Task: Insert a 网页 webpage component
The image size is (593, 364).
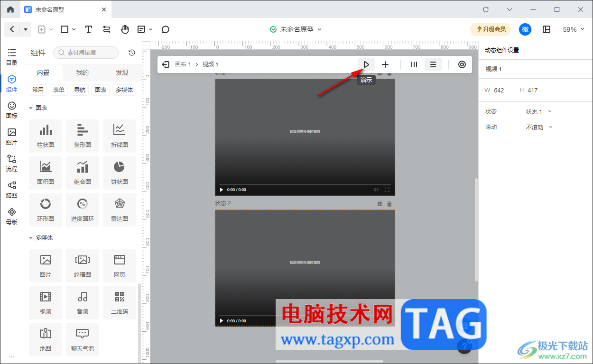Action: coord(120,266)
